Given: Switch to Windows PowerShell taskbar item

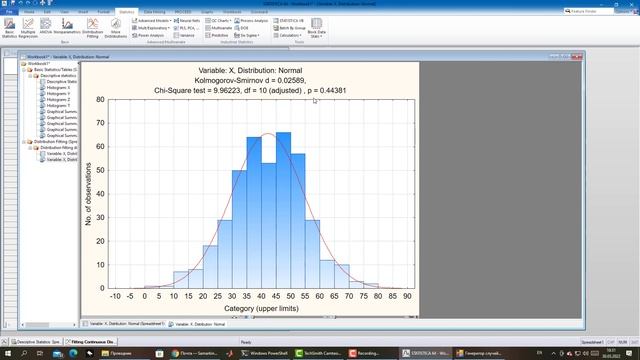Looking at the screenshot, I should tap(265, 353).
